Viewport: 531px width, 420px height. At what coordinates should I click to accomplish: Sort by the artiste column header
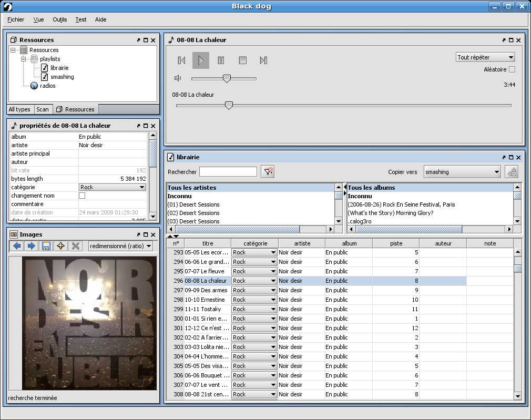pos(302,243)
